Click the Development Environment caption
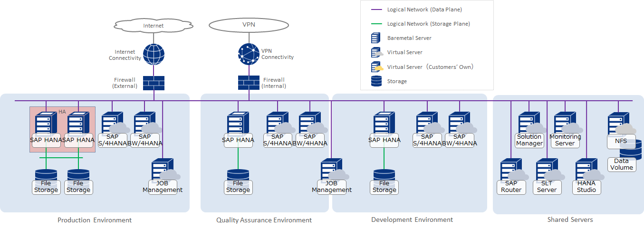 412,219
